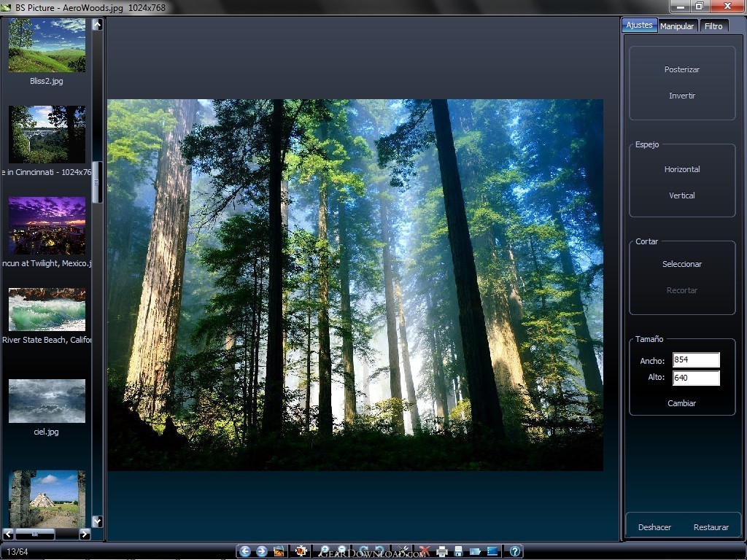Click Seleccionar in the Cortar group
Image resolution: width=747 pixels, height=560 pixels.
[682, 264]
